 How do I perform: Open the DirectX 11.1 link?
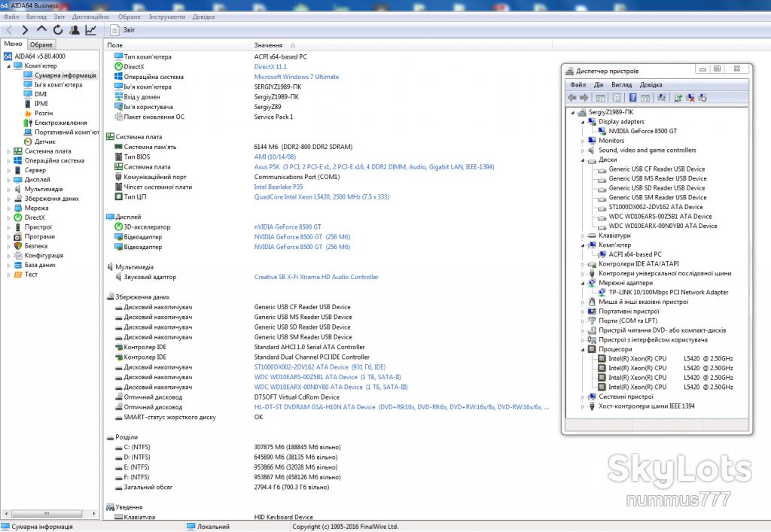[x=270, y=67]
